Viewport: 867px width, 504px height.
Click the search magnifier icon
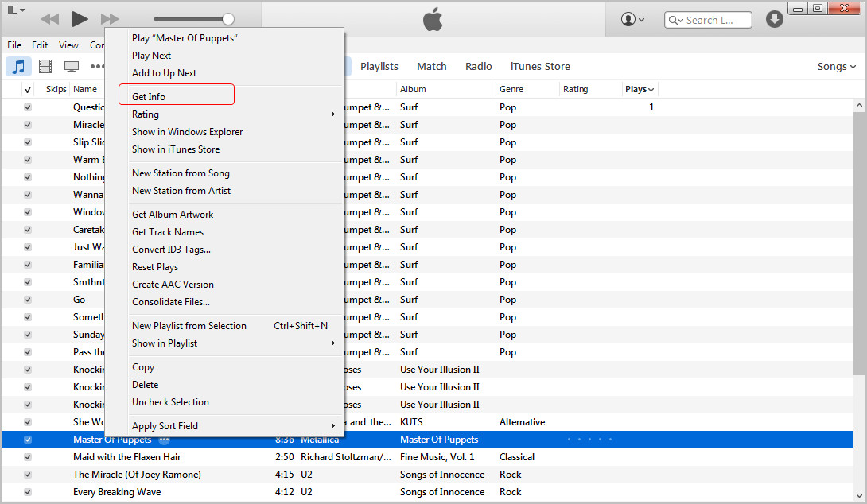[675, 21]
